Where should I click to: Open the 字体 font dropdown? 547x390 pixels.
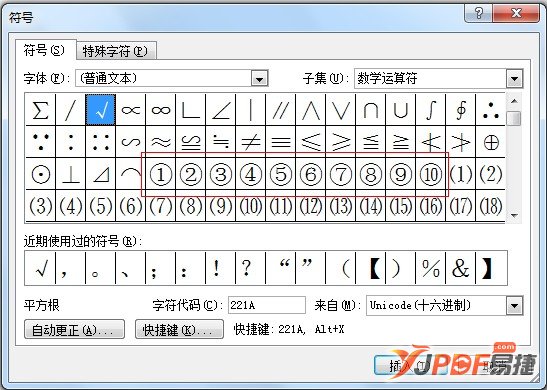point(259,78)
